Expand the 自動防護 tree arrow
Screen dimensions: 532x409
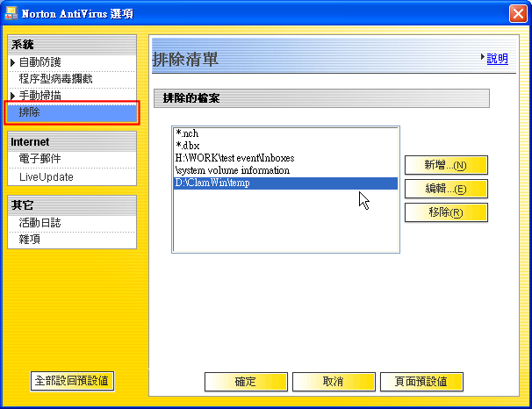[x=13, y=62]
